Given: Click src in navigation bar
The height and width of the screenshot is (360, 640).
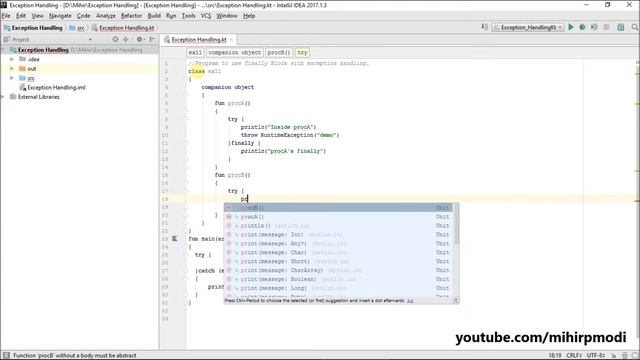Looking at the screenshot, I should click(77, 28).
